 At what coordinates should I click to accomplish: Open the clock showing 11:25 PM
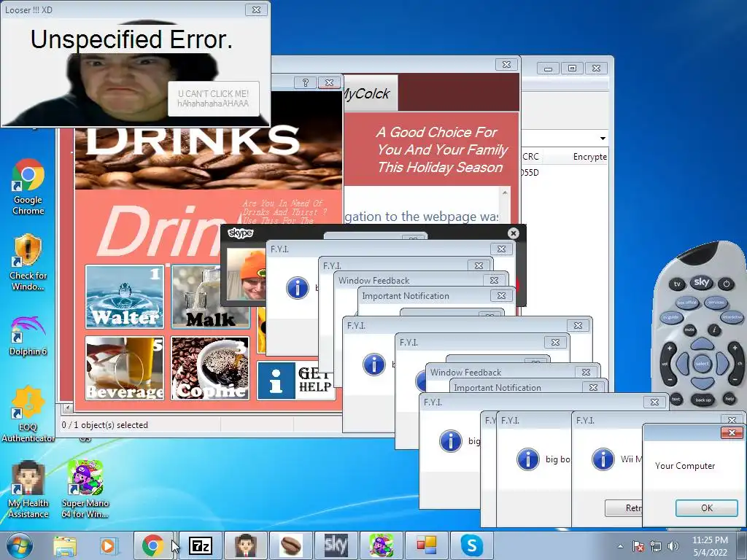(x=710, y=546)
